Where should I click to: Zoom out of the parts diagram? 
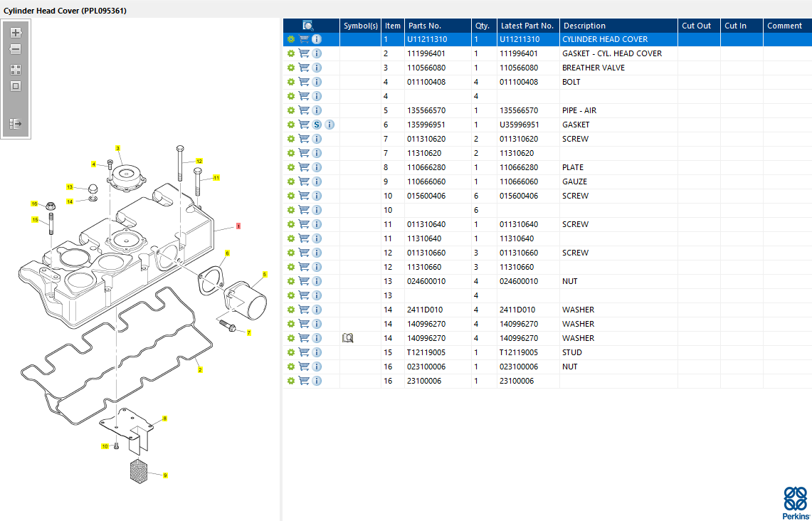pos(16,50)
